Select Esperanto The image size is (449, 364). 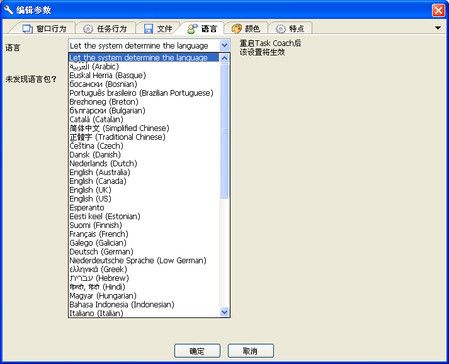click(144, 208)
